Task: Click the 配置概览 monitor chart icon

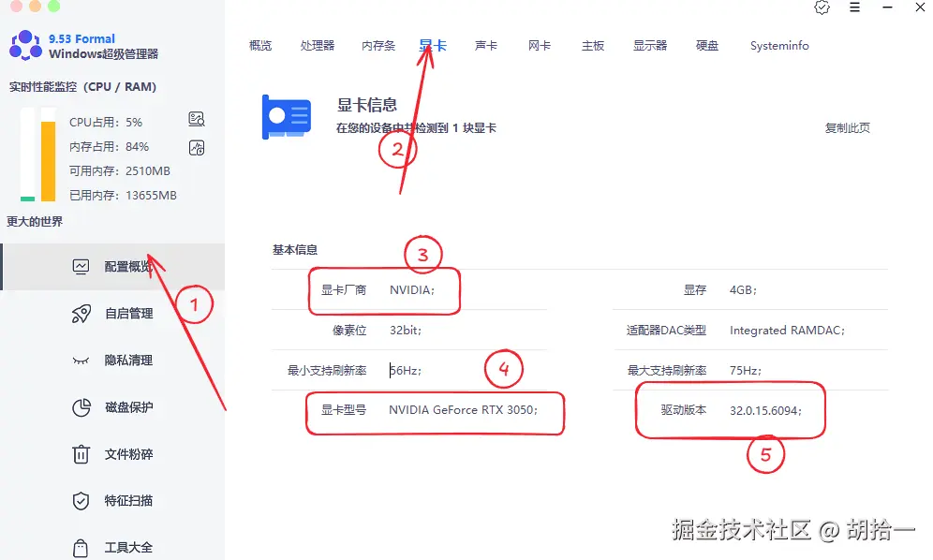Action: click(x=81, y=266)
